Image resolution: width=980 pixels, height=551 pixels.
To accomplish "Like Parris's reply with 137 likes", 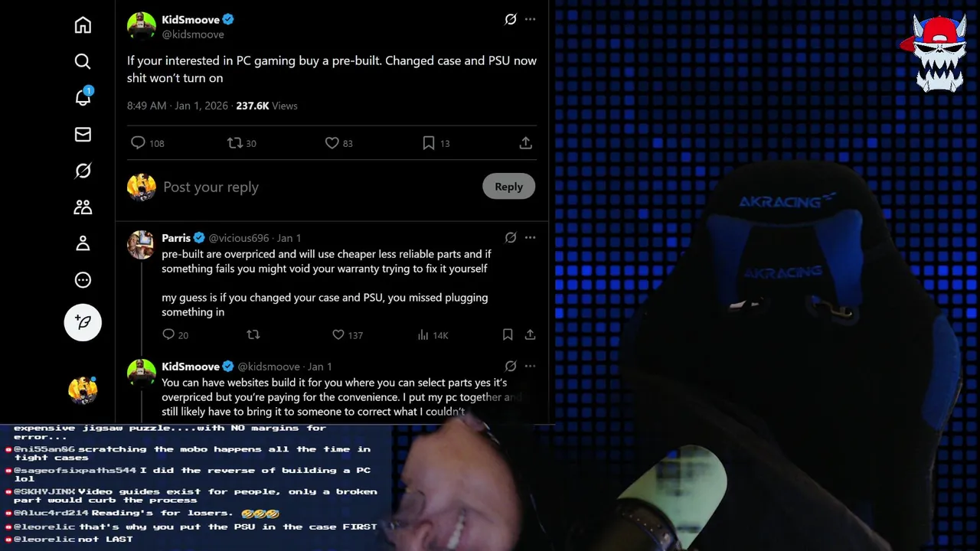I will [x=338, y=334].
